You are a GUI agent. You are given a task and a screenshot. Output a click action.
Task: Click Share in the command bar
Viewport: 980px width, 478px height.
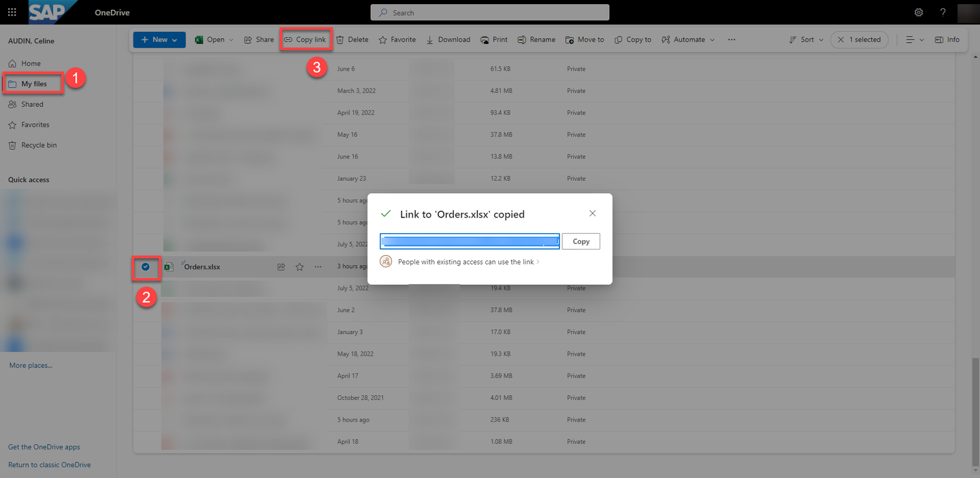(x=259, y=39)
